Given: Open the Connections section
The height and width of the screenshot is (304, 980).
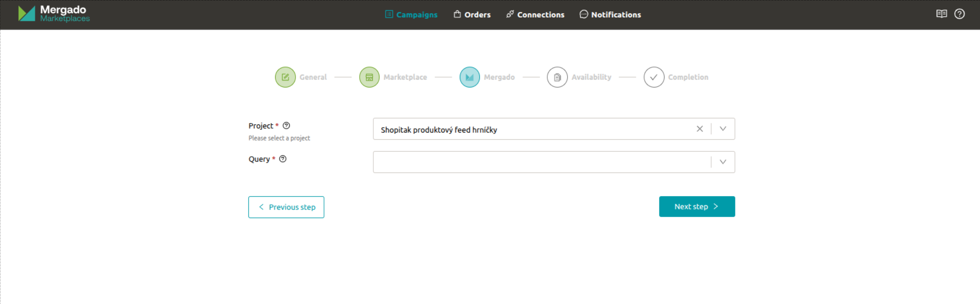Looking at the screenshot, I should pos(535,15).
